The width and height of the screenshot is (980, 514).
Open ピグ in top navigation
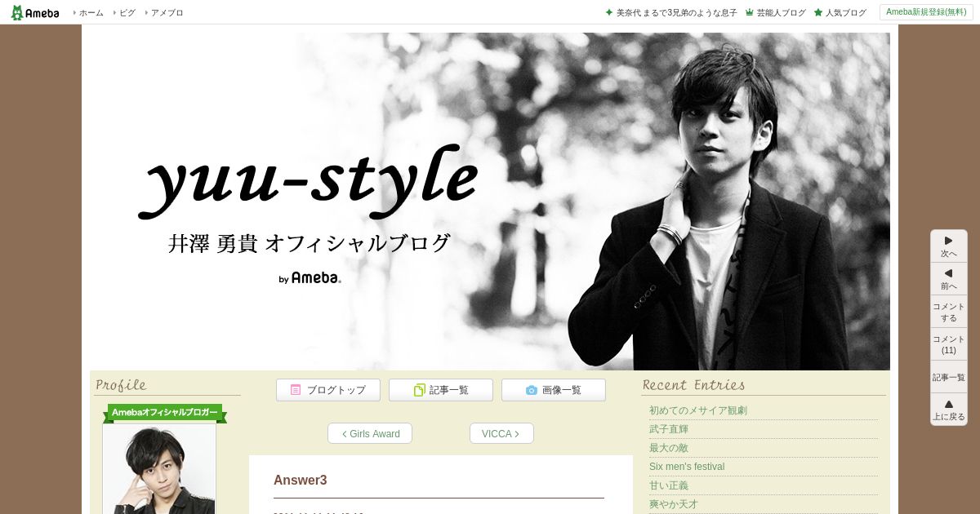124,12
